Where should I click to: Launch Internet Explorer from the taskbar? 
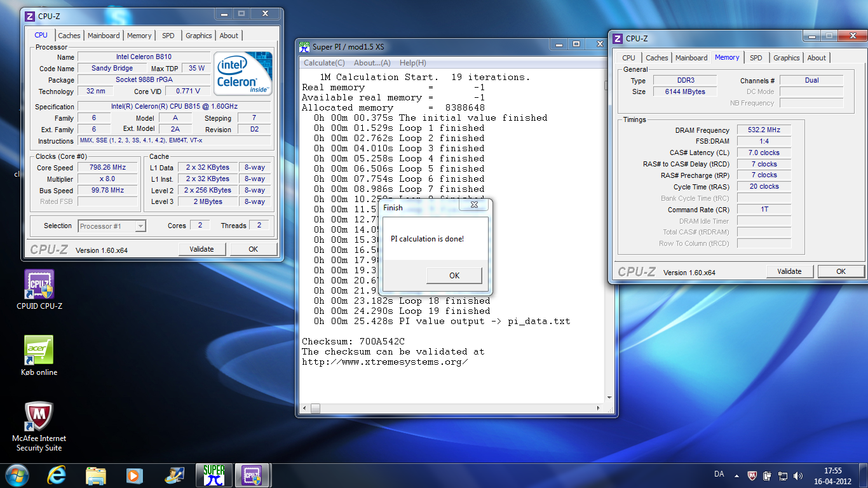click(57, 475)
